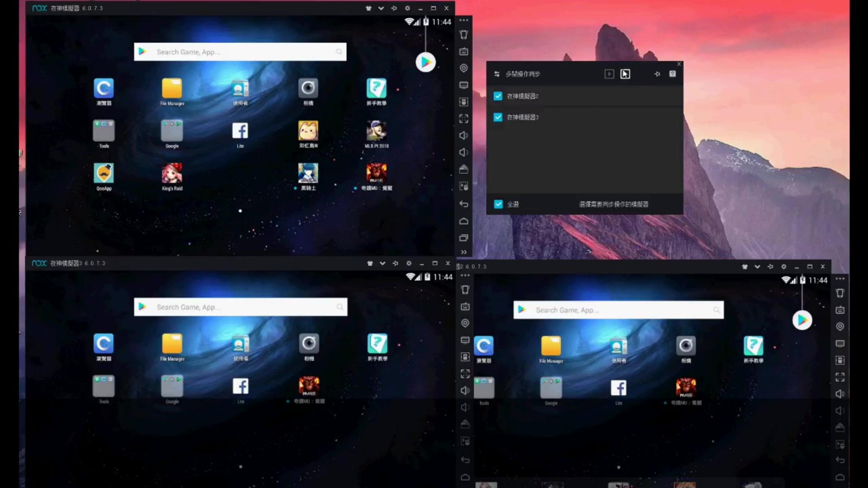Open File Manager in 夜神模擬器3 window
868x488 pixels.
pyautogui.click(x=172, y=344)
